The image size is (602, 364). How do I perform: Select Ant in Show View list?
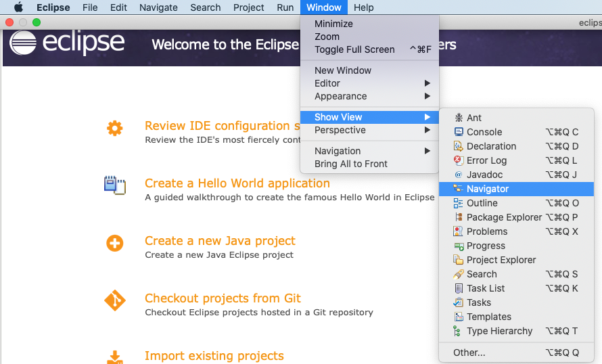click(x=516, y=118)
